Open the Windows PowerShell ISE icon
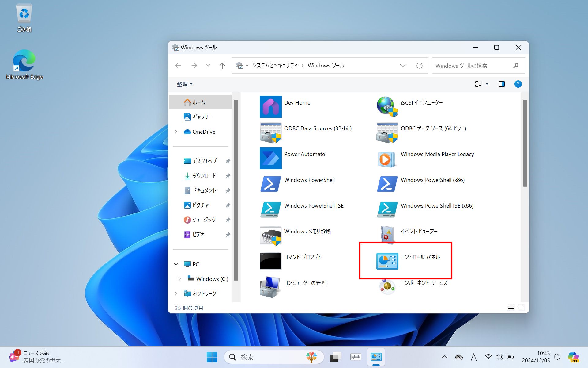The height and width of the screenshot is (368, 588). point(270,210)
